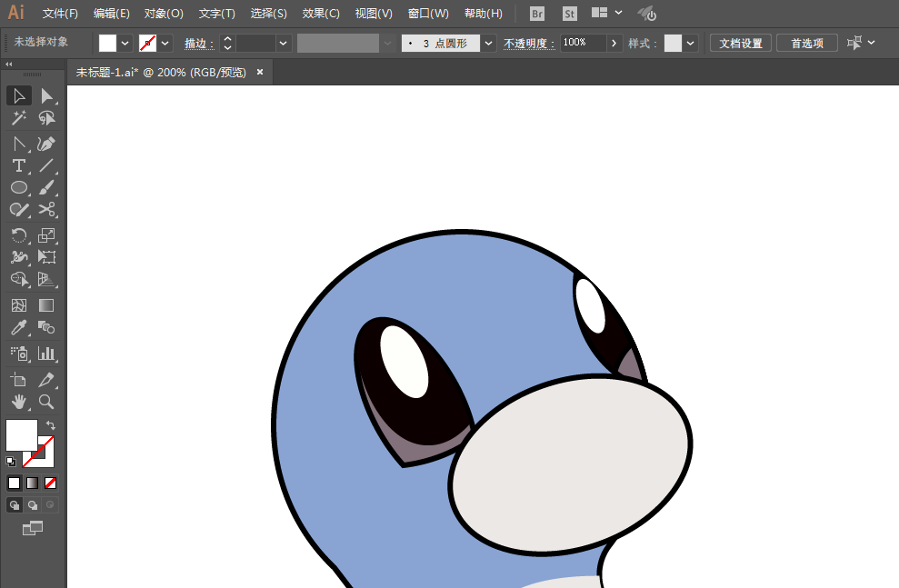Activate the Free Transform tool
This screenshot has width=899, height=588.
(x=46, y=257)
